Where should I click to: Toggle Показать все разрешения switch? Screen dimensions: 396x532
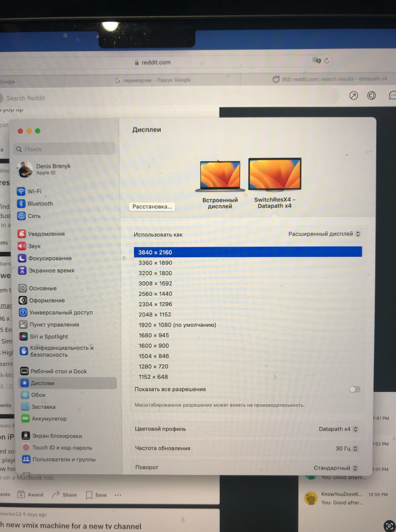(x=355, y=390)
